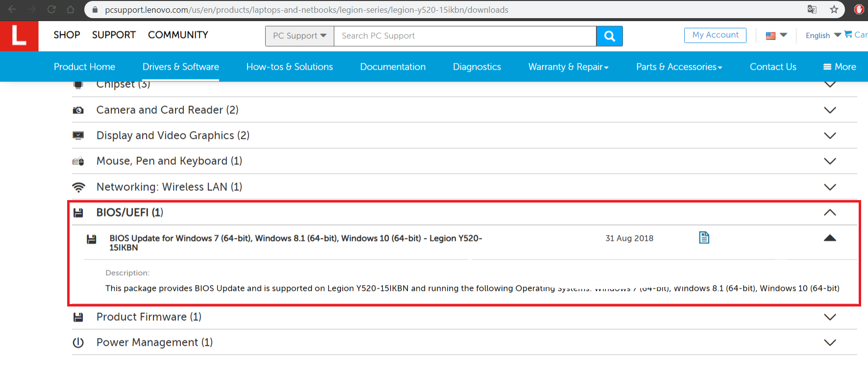The width and height of the screenshot is (868, 382).
Task: Click the Mouse, Pen and Keyboard icon
Action: click(78, 161)
